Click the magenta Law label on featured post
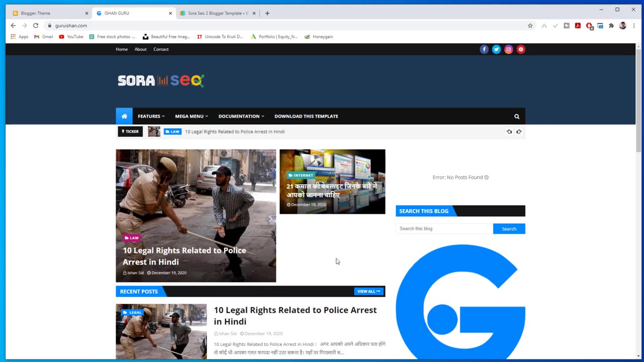 click(x=132, y=238)
